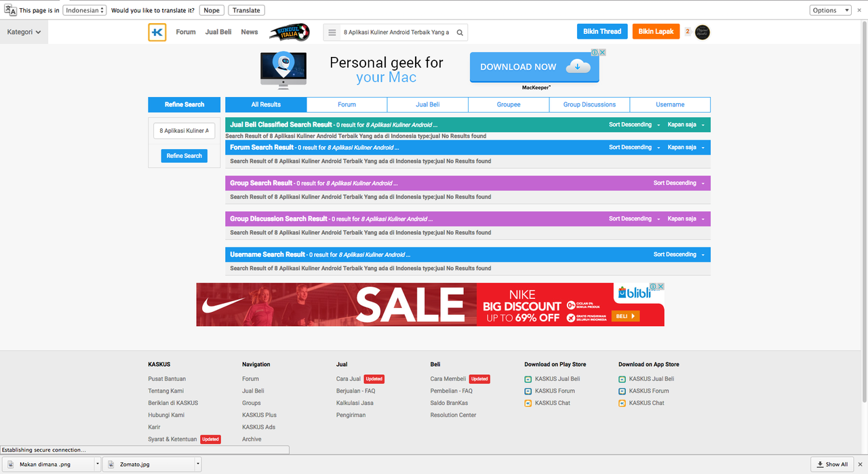This screenshot has height=474, width=868.
Task: Click the Makan dimana .png file icon
Action: coord(11,465)
